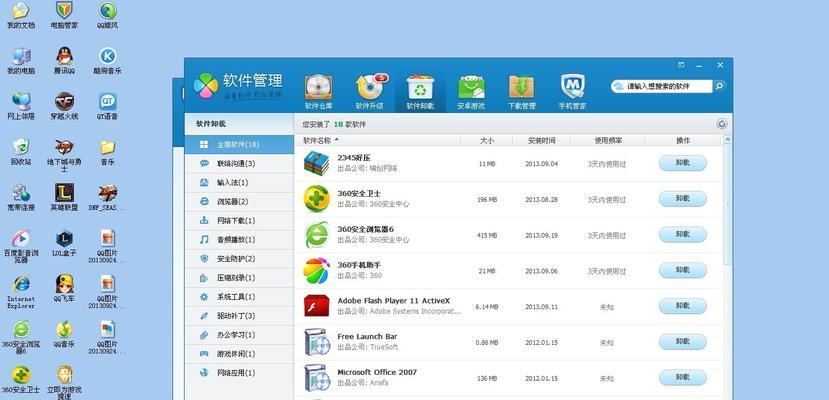Sort list by 安装时间 column header

[541, 141]
